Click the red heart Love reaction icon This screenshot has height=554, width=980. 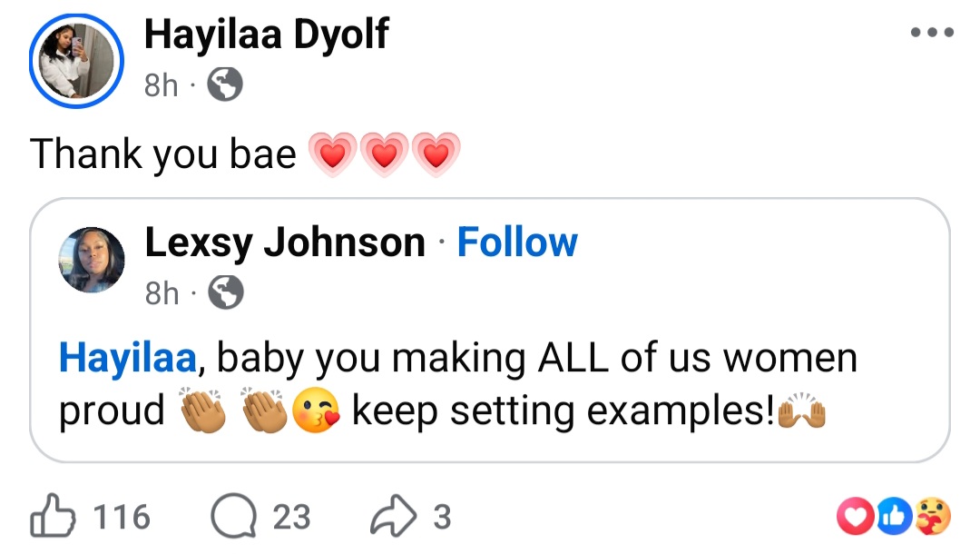(x=854, y=516)
